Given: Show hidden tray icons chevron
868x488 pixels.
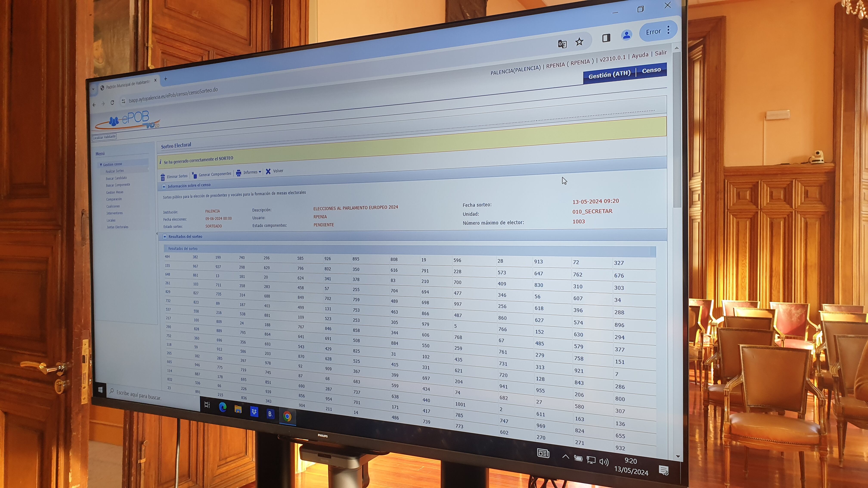Looking at the screenshot, I should 566,457.
